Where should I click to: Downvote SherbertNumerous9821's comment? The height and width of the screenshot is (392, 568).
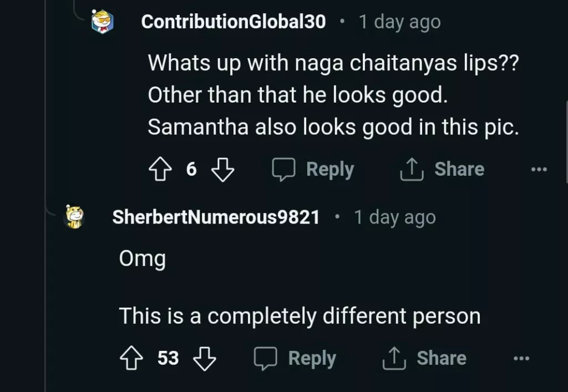pyautogui.click(x=205, y=358)
